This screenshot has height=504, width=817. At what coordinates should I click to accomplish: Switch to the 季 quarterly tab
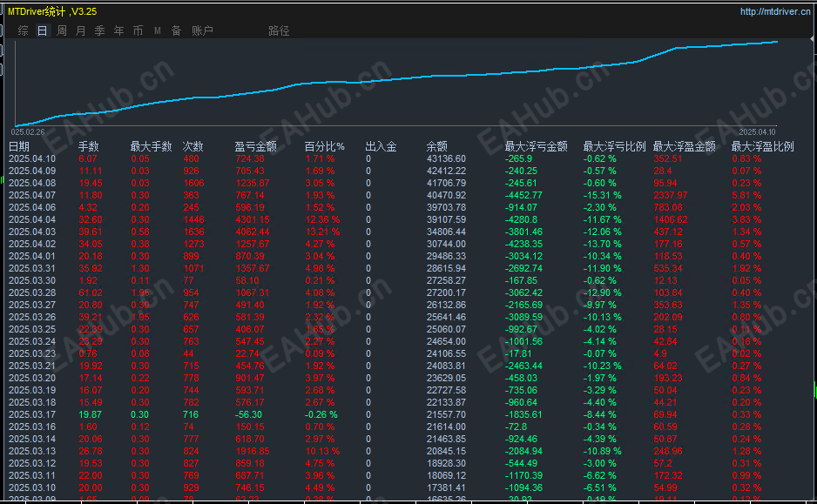tap(100, 30)
